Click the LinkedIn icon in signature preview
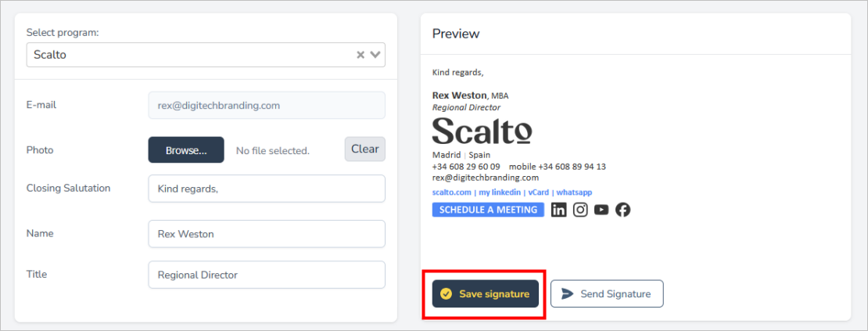Screen dimensions: 868x331 pyautogui.click(x=558, y=210)
